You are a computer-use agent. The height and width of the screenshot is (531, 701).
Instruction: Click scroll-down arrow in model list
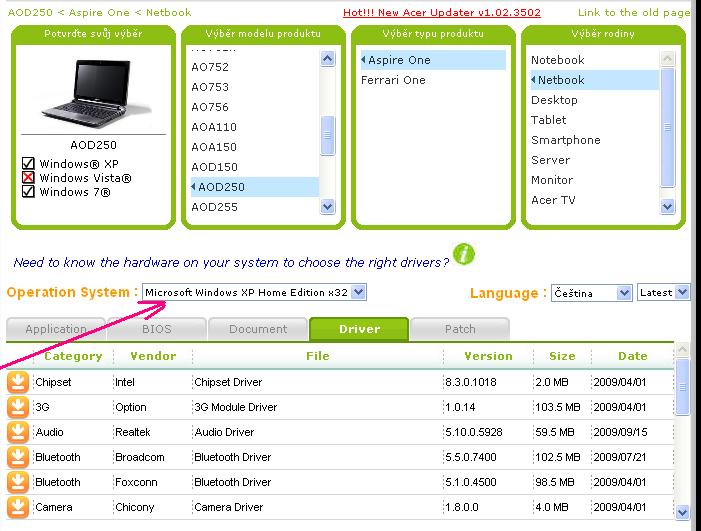(328, 206)
